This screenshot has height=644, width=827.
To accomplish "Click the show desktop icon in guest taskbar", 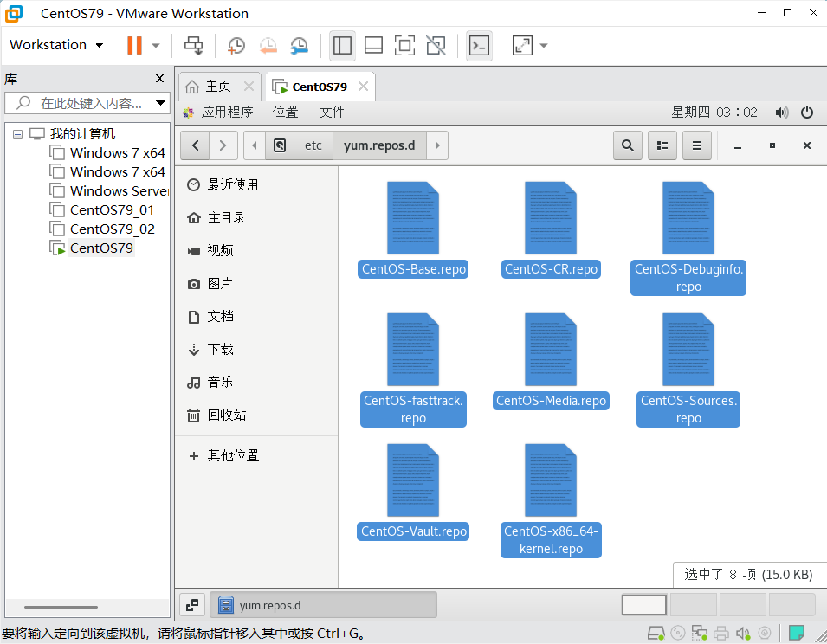I will pos(192,605).
